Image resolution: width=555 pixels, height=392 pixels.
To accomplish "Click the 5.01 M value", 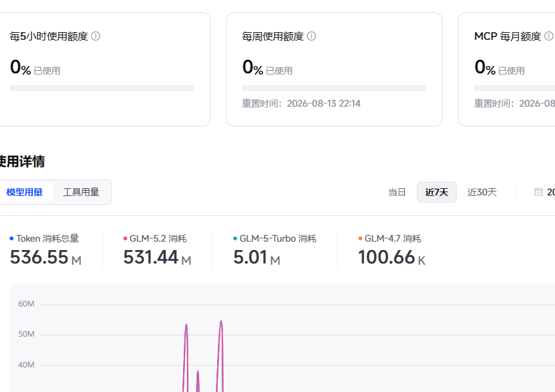I will point(256,258).
